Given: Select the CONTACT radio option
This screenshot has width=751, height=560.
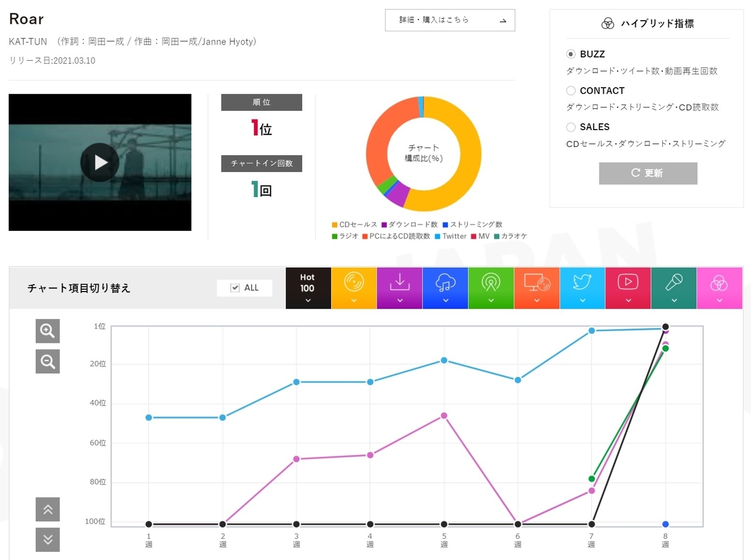Looking at the screenshot, I should coord(571,91).
